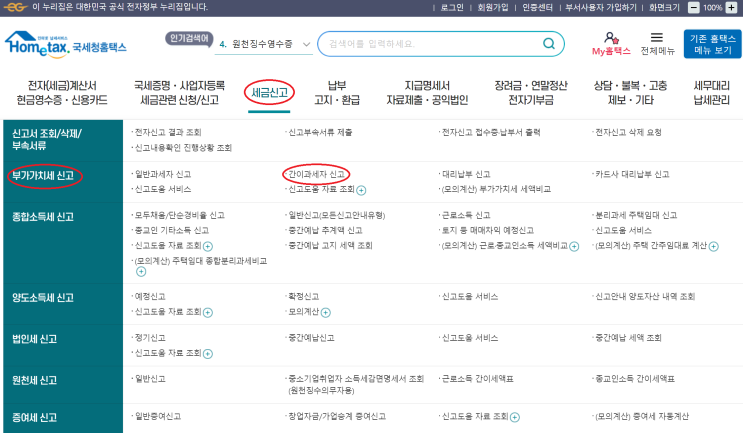743x433 pixels.
Task: Click 근로소득 신고 link
Action: coord(466,216)
